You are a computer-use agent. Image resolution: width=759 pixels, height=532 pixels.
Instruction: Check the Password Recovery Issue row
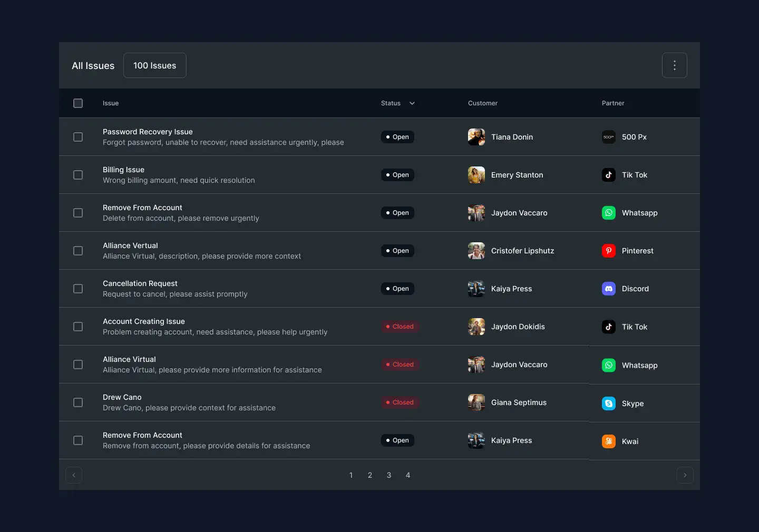pos(78,137)
